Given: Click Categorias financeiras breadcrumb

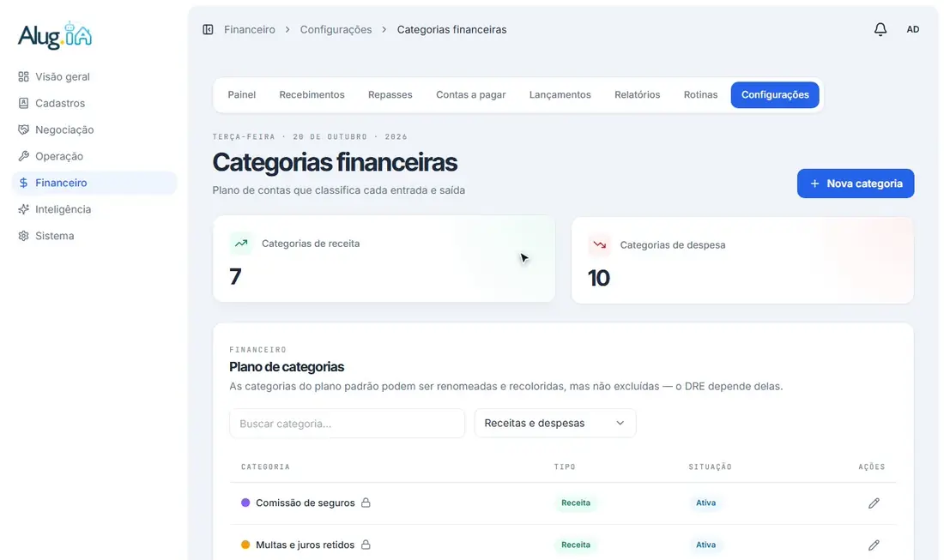Looking at the screenshot, I should 451,29.
